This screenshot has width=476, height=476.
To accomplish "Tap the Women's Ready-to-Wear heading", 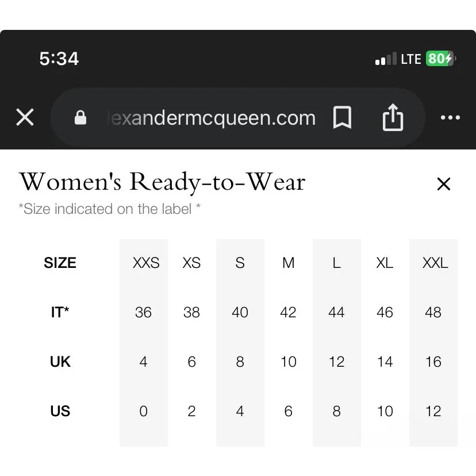I will (x=162, y=182).
